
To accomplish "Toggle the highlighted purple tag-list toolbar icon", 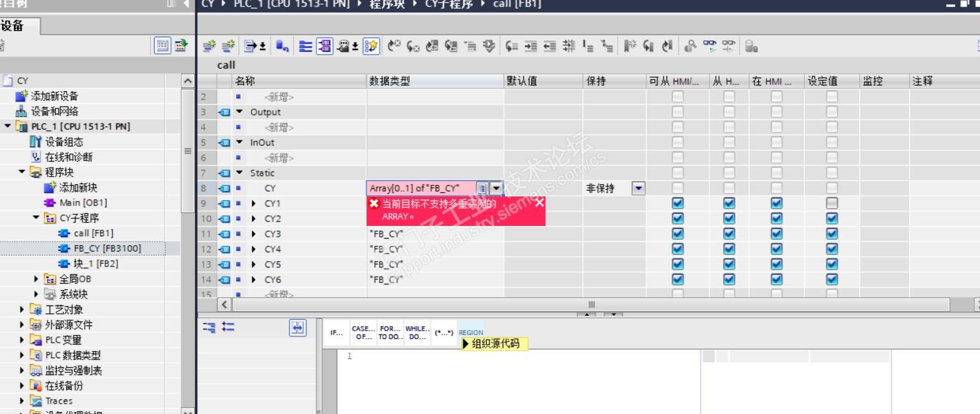I will [325, 46].
